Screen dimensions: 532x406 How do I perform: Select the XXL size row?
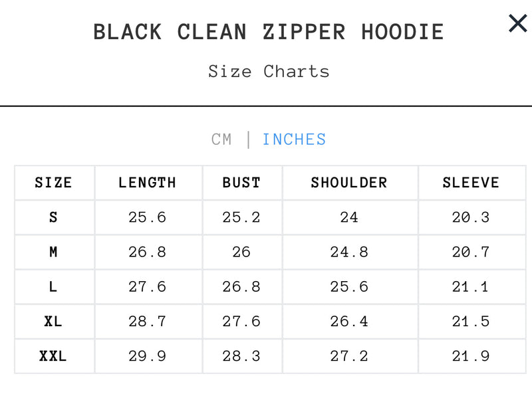[53, 356]
